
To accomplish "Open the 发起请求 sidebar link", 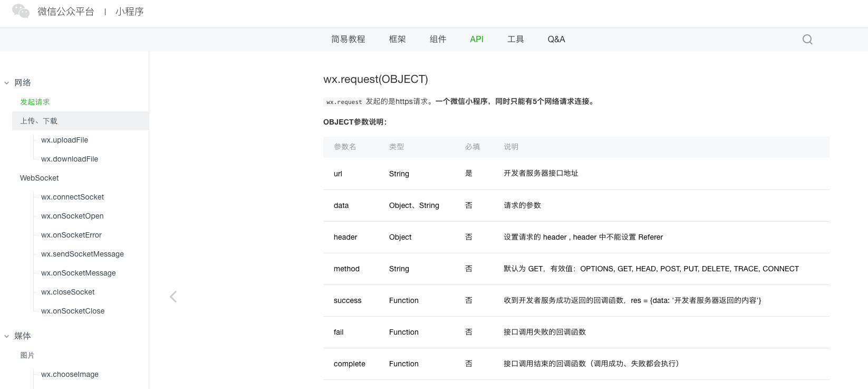I will (35, 102).
